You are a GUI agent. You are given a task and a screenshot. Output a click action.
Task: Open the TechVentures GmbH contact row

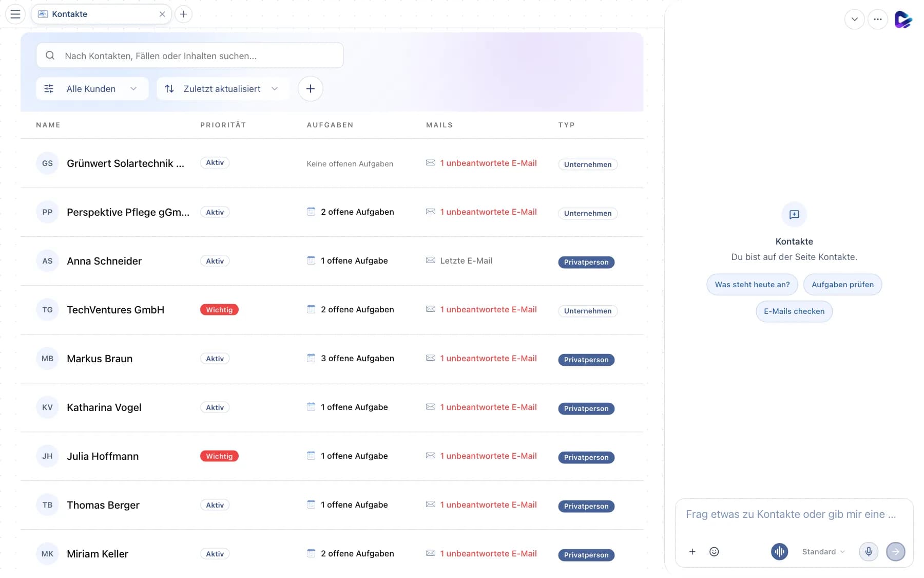click(x=332, y=310)
